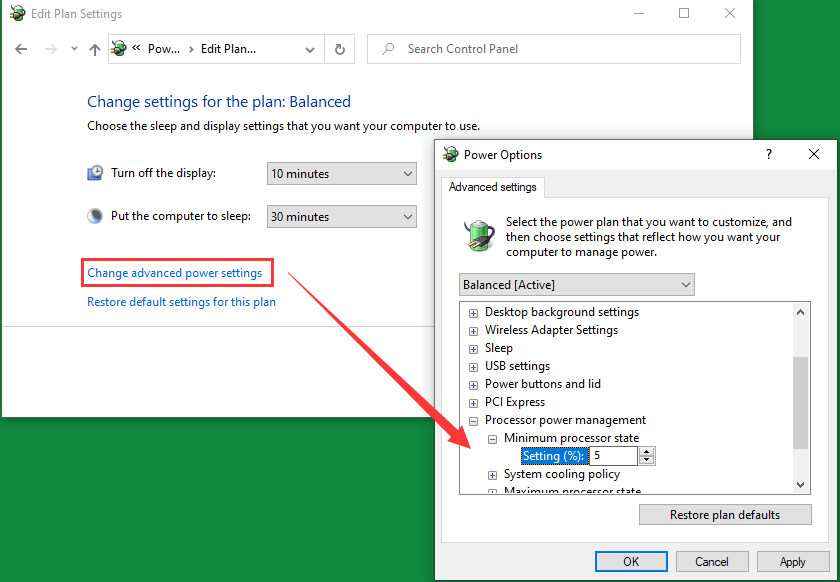
Task: Open the Turn off the display dropdown
Action: coord(342,174)
